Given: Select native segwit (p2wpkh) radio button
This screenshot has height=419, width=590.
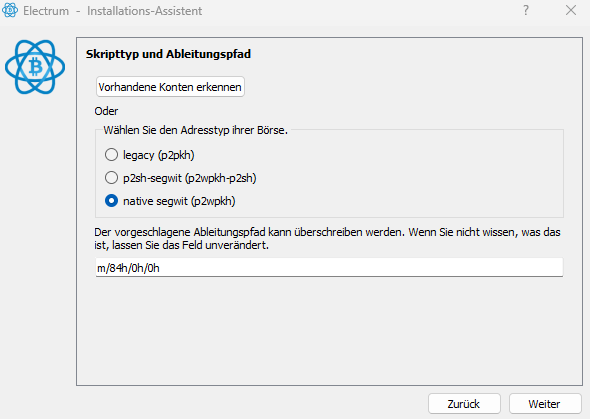Looking at the screenshot, I should [111, 201].
